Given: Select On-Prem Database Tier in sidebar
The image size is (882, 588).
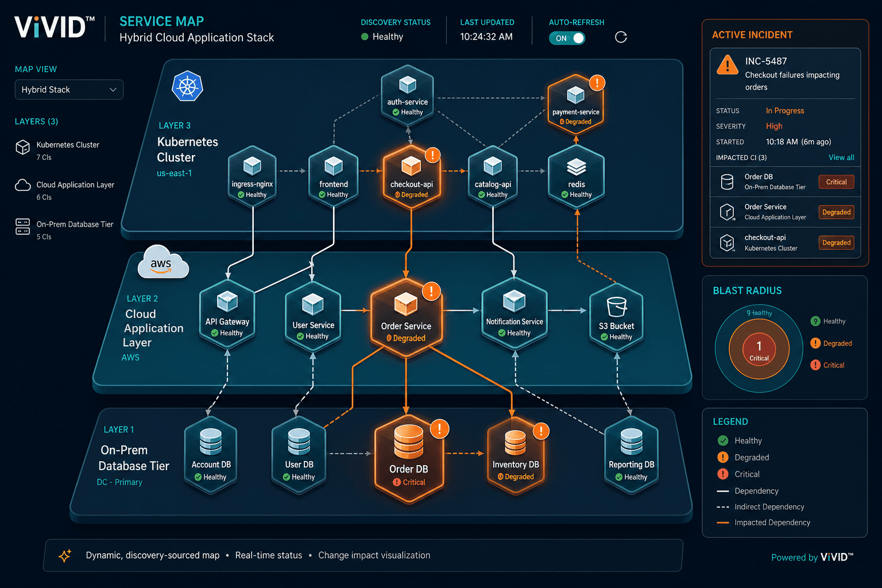Looking at the screenshot, I should [64, 230].
